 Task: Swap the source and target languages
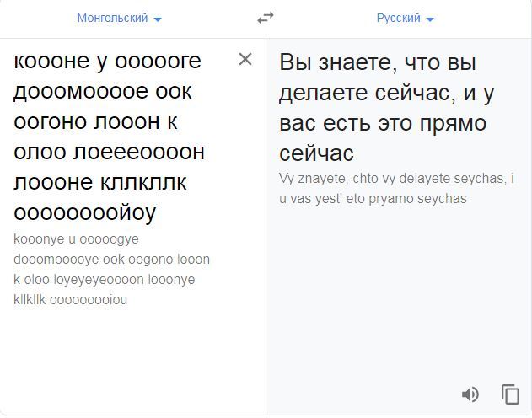[x=266, y=18]
